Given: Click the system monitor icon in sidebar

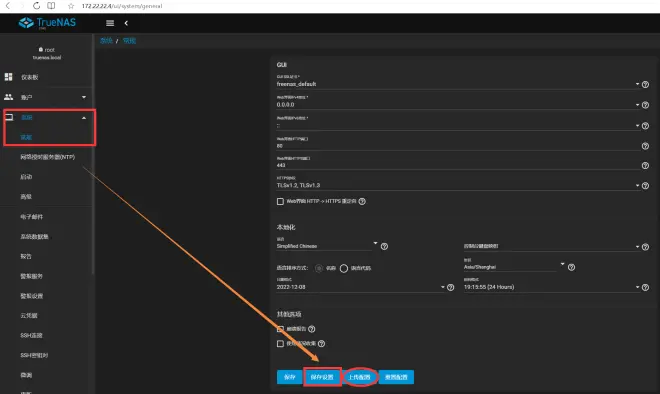Looking at the screenshot, I should (x=9, y=117).
